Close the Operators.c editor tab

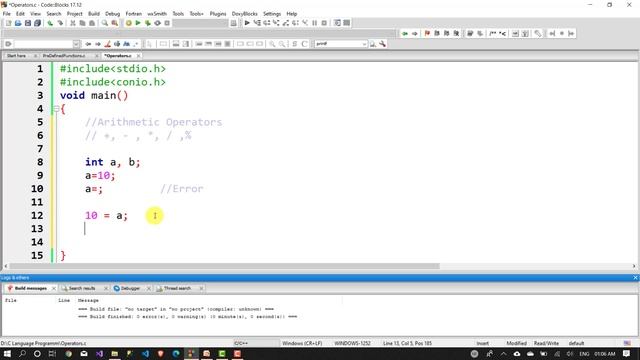coord(138,56)
